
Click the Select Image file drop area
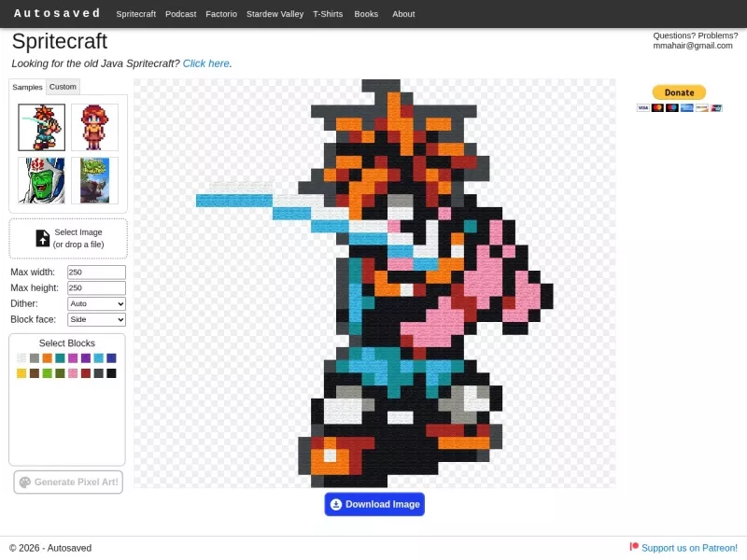[68, 238]
